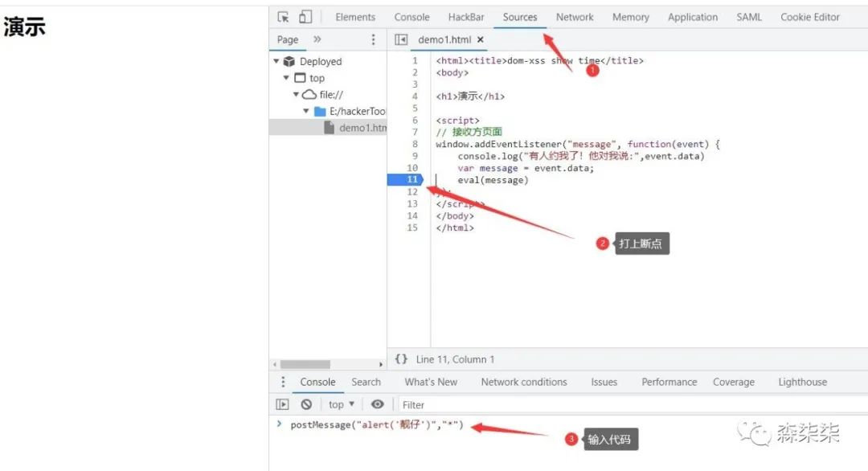Toggle the device toolbar icon
Image resolution: width=868 pixels, height=471 pixels.
(305, 17)
